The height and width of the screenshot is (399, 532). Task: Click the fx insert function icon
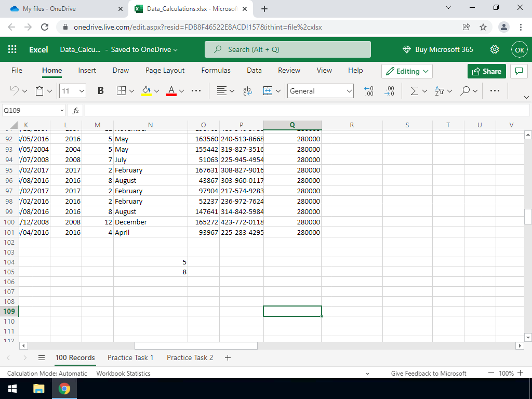point(76,111)
